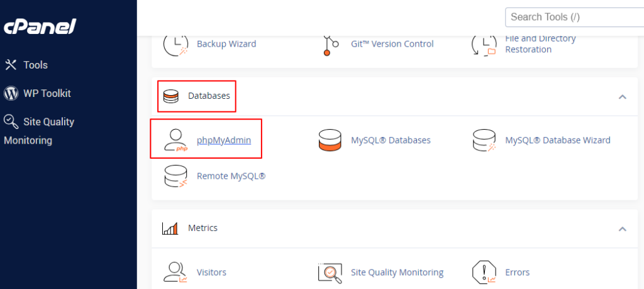Click the Errors warning octagon icon

click(x=484, y=272)
